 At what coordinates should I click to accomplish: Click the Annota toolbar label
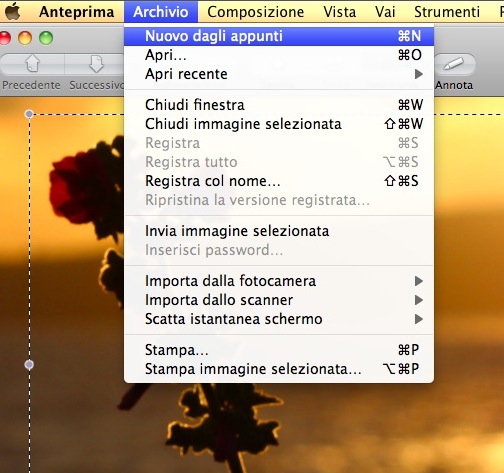coord(454,85)
